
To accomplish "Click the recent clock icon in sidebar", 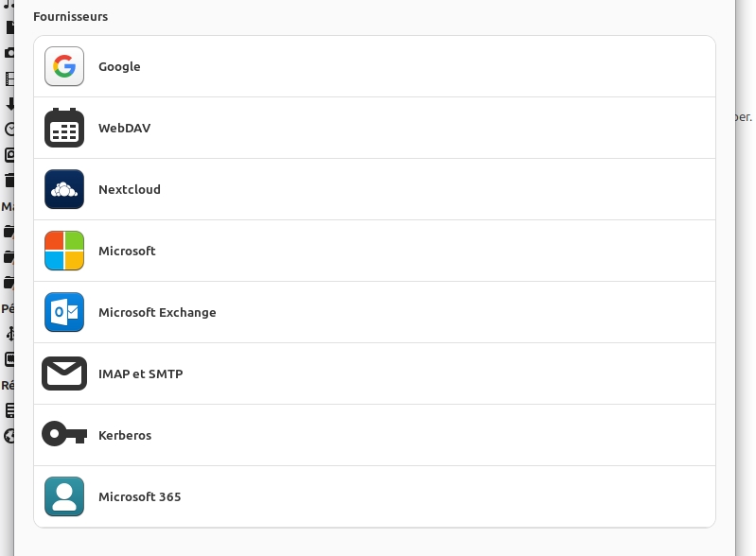I will point(10,130).
